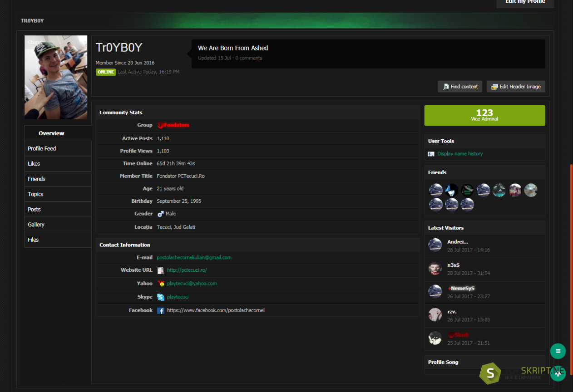This screenshot has height=392, width=573.
Task: Click the 123 Vice Admiral reputation box
Action: [x=484, y=115]
